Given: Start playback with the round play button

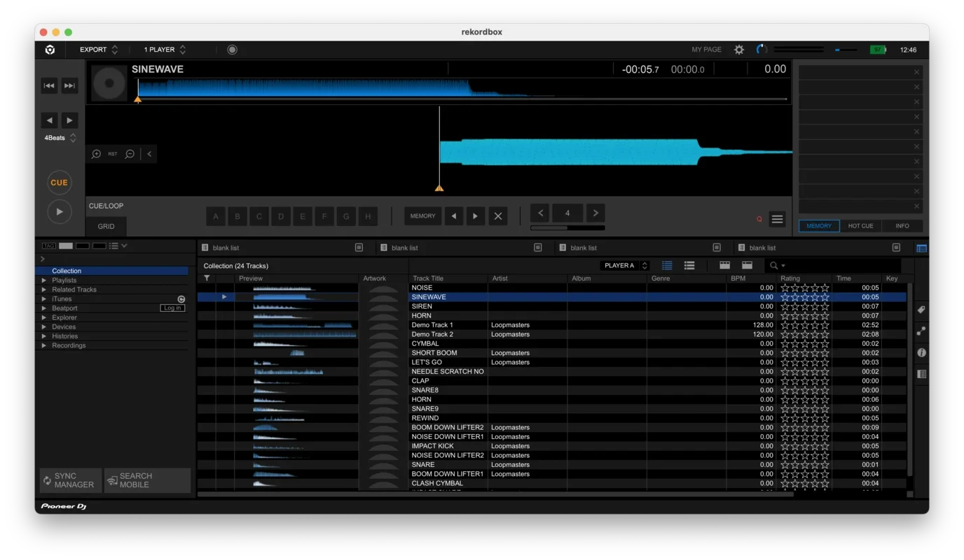Looking at the screenshot, I should point(59,211).
